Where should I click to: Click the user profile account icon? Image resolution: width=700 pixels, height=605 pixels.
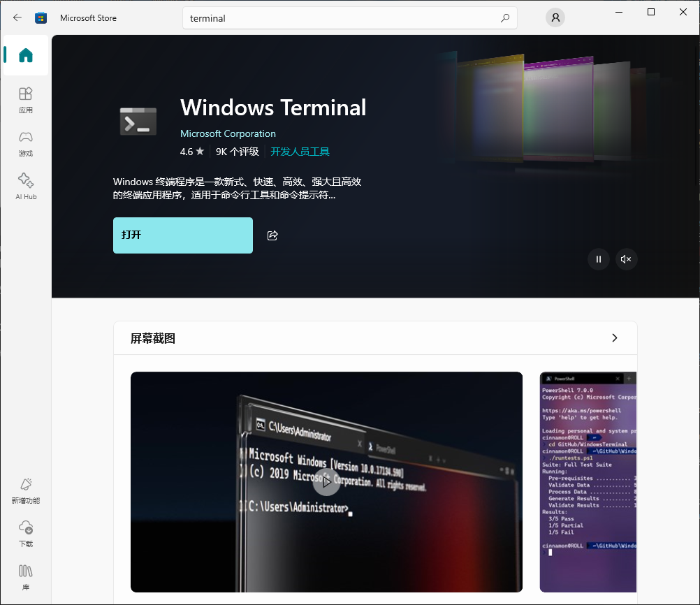(x=555, y=18)
